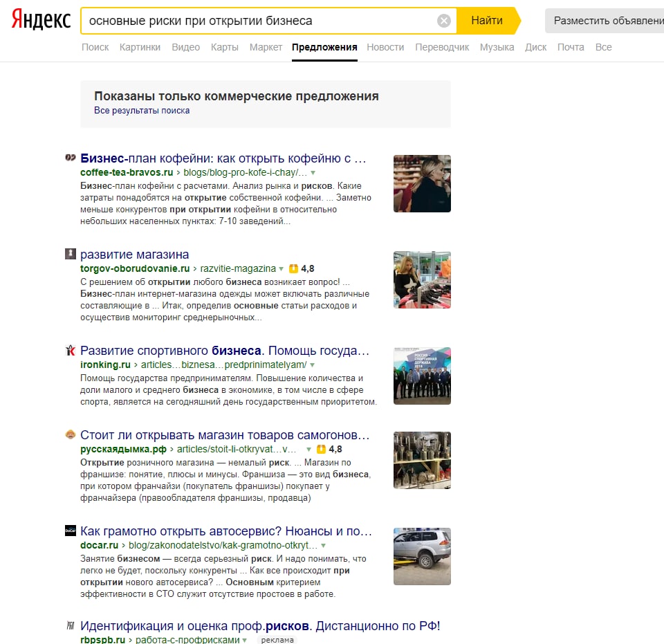This screenshot has width=664, height=644.
Task: Switch to the Видео tab
Action: point(185,47)
